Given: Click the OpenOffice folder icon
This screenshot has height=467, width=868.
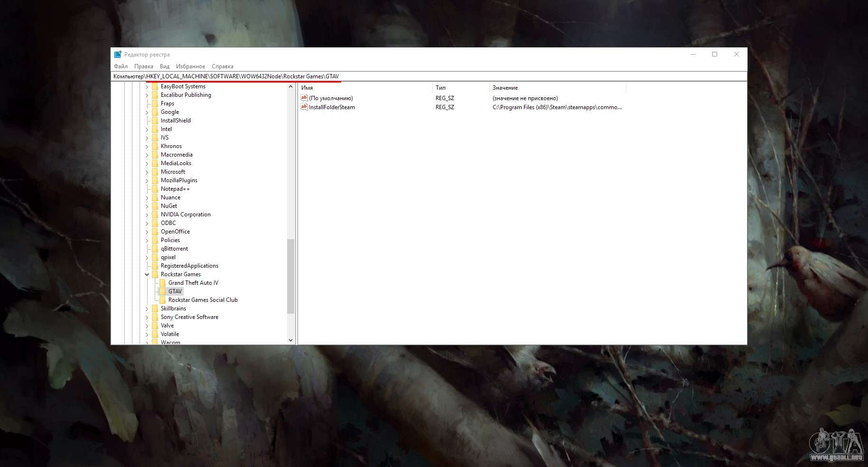Looking at the screenshot, I should tap(155, 232).
